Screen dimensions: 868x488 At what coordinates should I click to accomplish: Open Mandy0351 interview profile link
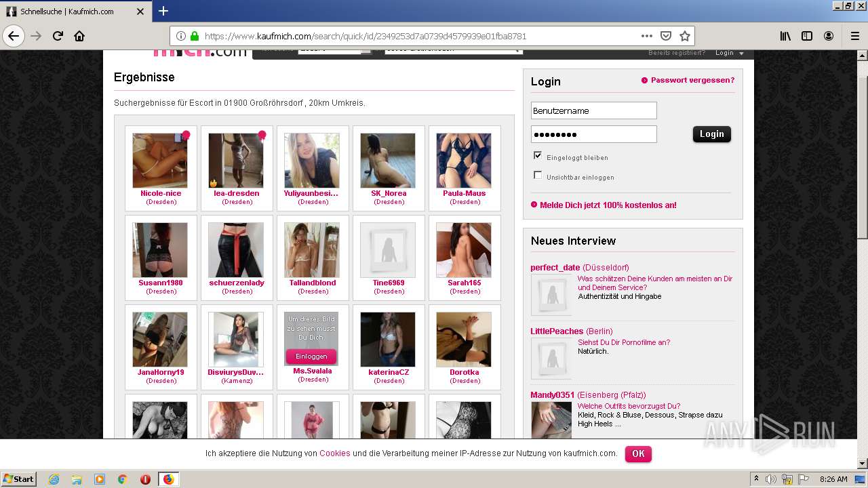pyautogui.click(x=553, y=395)
